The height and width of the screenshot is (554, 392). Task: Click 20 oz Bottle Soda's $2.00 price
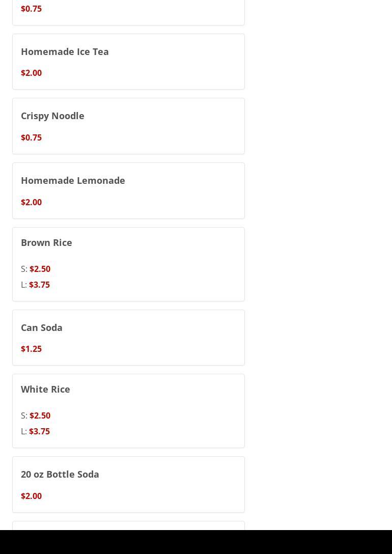click(31, 496)
